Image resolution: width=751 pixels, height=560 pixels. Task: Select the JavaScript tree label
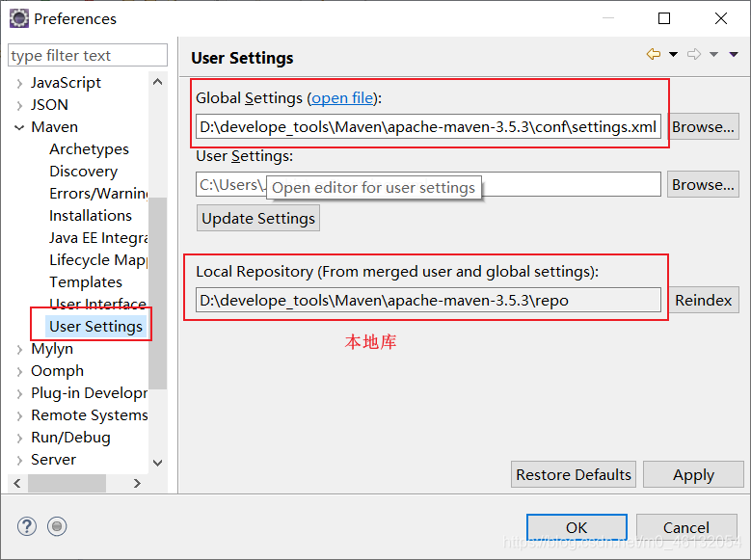point(67,83)
